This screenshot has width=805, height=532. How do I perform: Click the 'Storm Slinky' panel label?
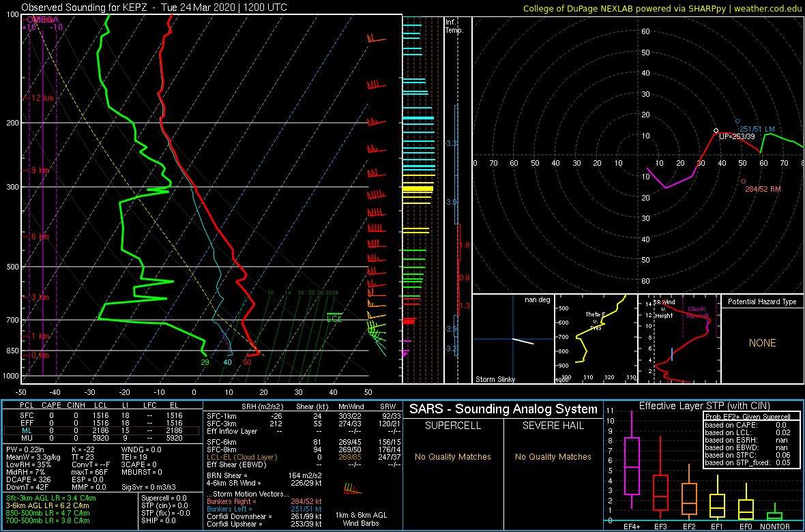(495, 379)
